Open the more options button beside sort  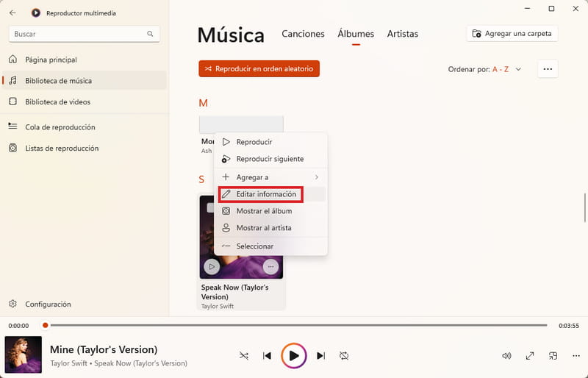pyautogui.click(x=548, y=69)
